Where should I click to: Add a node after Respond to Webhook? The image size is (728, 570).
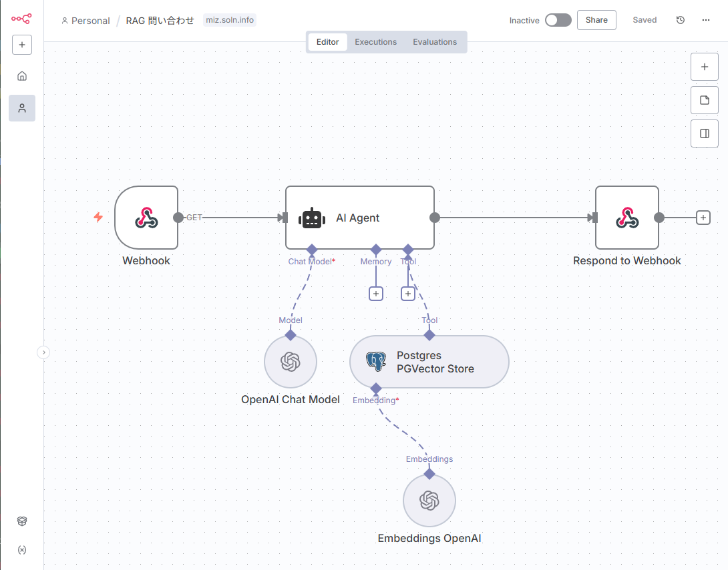tap(703, 218)
